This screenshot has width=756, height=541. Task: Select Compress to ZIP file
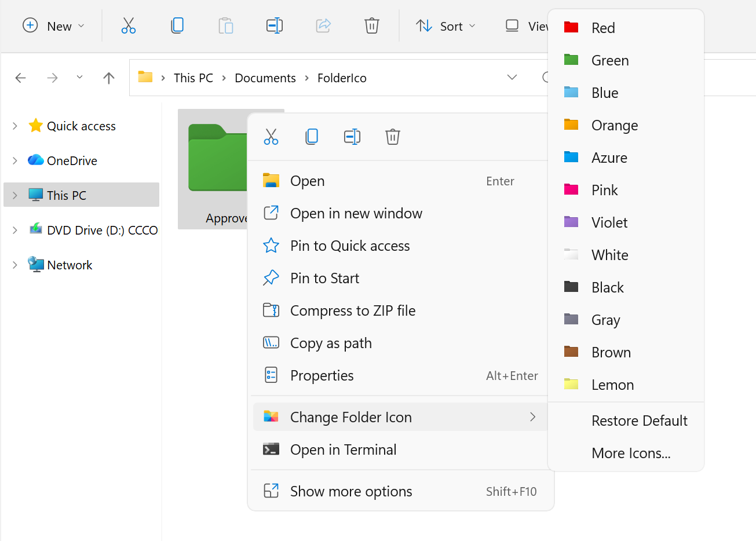[353, 310]
